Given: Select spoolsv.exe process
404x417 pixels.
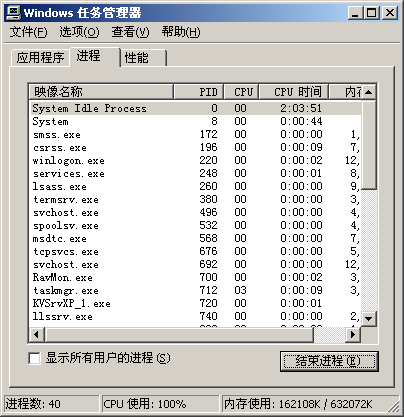Looking at the screenshot, I should pos(195,225).
